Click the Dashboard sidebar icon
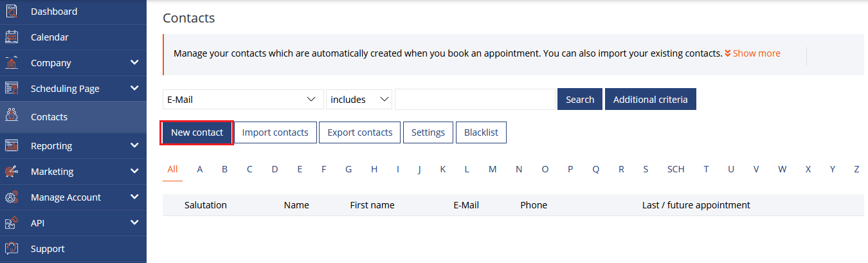 tap(11, 11)
